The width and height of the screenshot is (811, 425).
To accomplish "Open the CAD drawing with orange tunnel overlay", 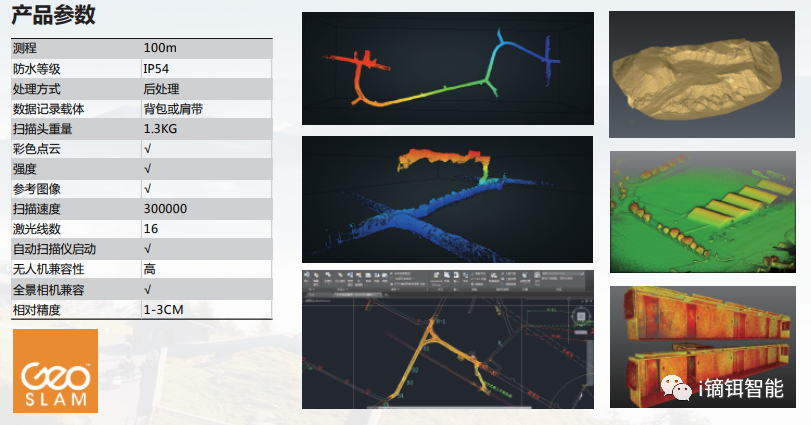I will pyautogui.click(x=447, y=339).
